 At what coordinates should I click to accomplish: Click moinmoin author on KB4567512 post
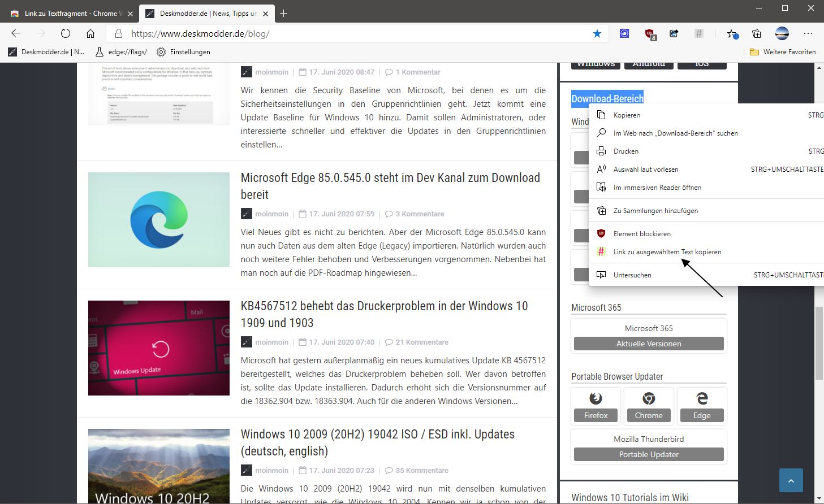point(271,342)
